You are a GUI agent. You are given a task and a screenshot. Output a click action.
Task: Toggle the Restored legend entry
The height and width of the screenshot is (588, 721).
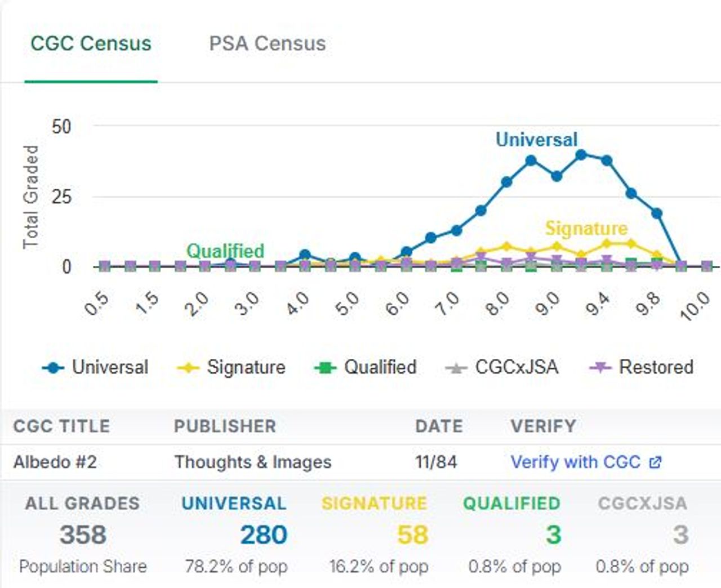pyautogui.click(x=656, y=367)
